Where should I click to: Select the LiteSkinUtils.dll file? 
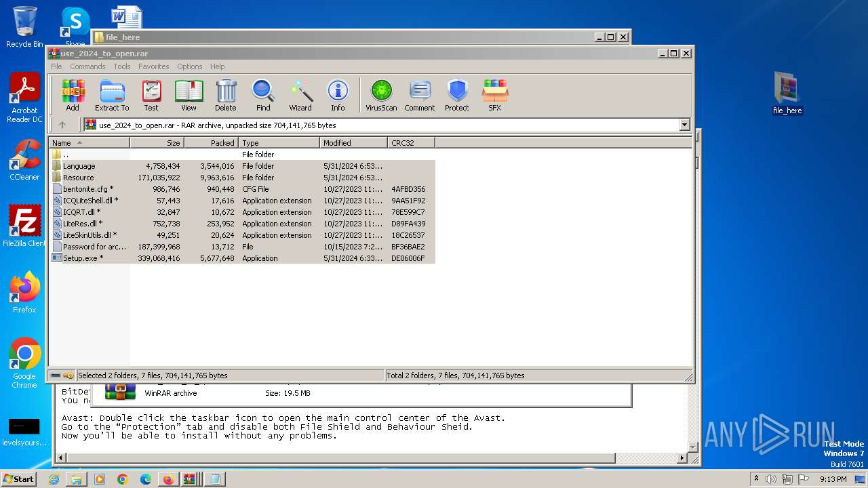click(242, 235)
